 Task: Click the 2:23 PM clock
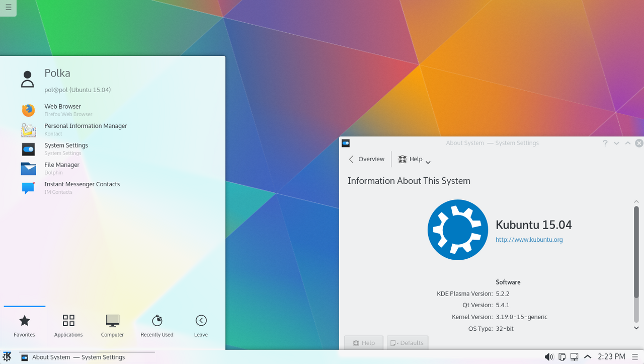point(611,356)
